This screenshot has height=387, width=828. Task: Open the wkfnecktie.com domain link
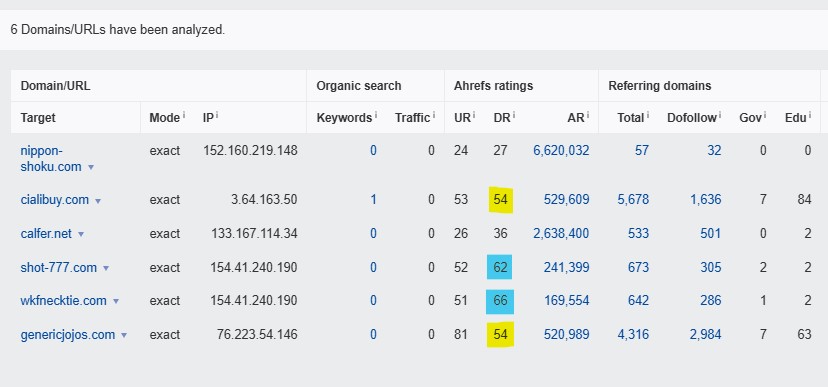(63, 301)
